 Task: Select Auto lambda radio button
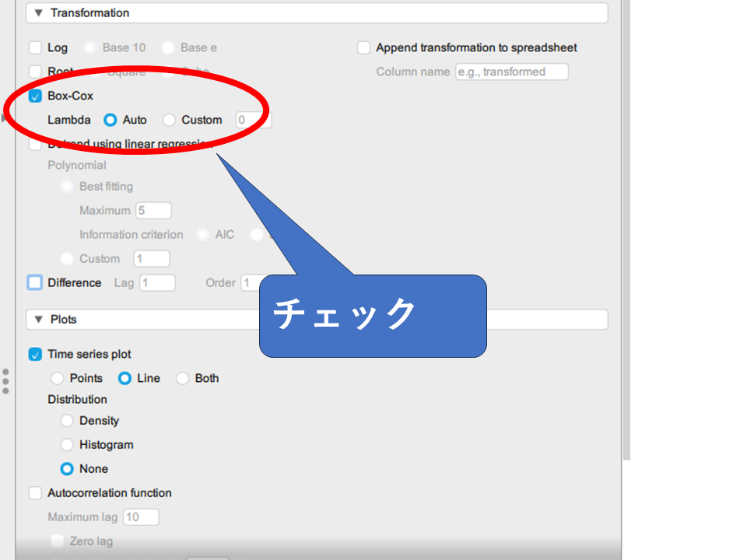point(110,121)
